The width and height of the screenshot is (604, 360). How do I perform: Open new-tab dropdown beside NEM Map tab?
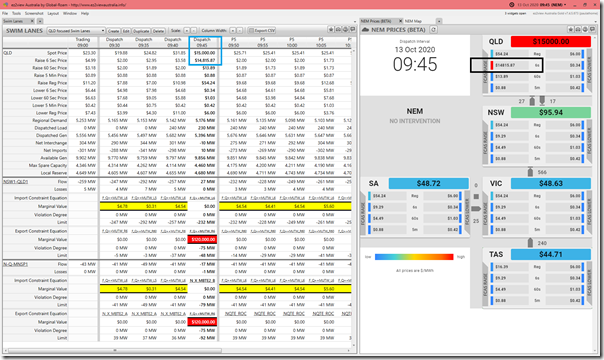point(439,21)
